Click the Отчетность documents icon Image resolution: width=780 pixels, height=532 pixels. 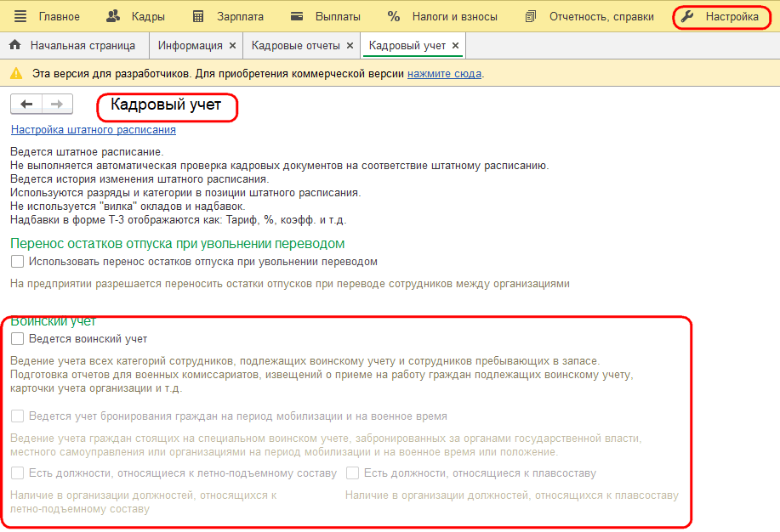tap(531, 16)
